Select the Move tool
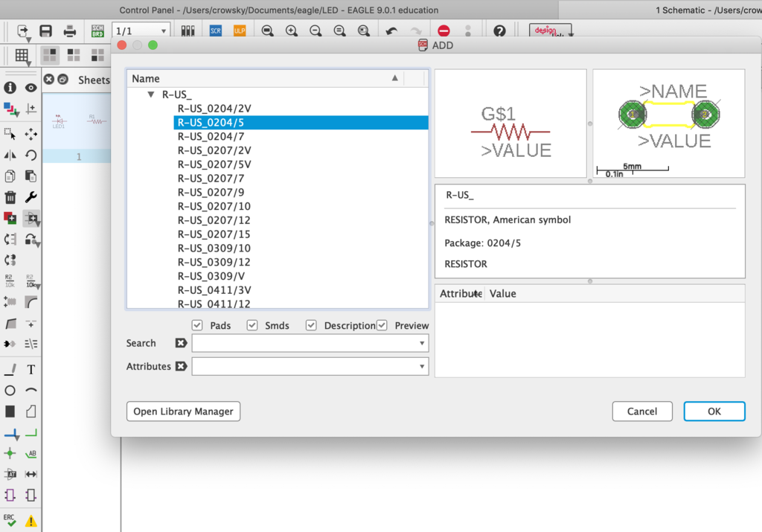This screenshot has height=532, width=762. (x=31, y=134)
